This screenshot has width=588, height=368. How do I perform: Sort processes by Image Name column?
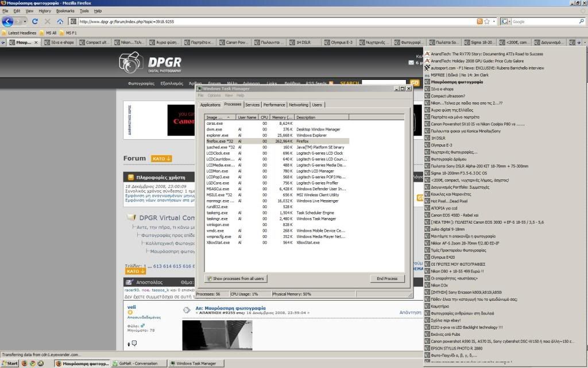coord(220,117)
